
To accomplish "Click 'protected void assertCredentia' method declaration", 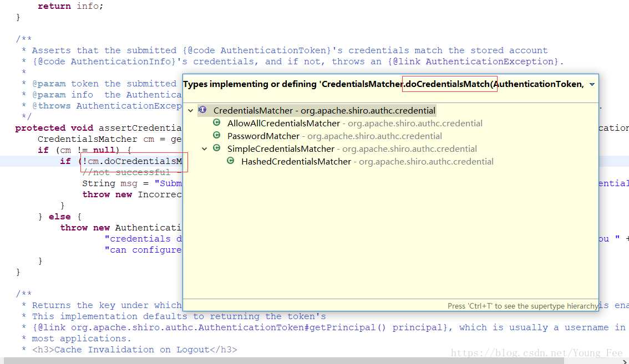I will click(x=98, y=128).
